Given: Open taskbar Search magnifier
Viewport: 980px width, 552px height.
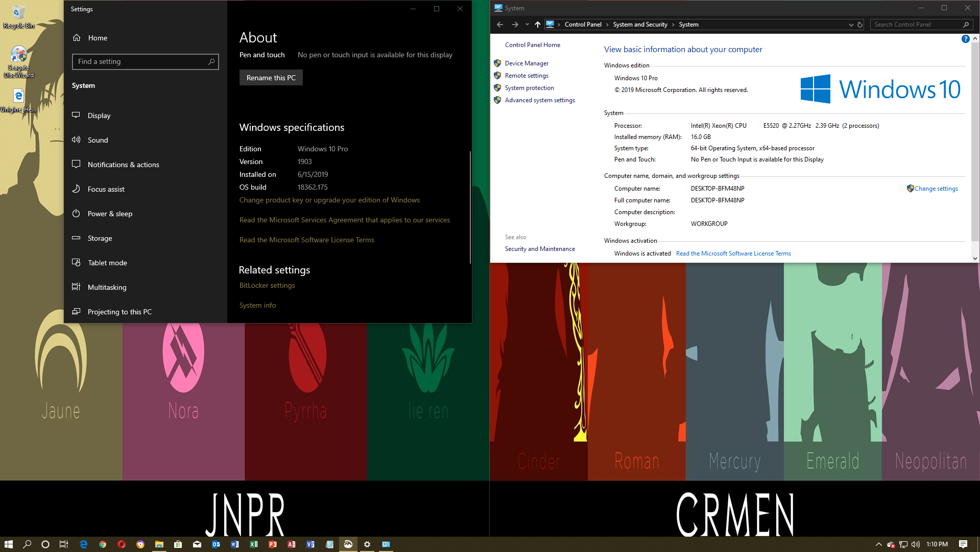Looking at the screenshot, I should (x=27, y=544).
